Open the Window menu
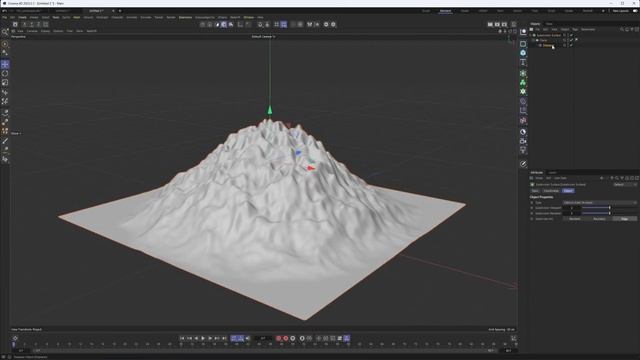The image size is (640, 360). click(x=249, y=18)
